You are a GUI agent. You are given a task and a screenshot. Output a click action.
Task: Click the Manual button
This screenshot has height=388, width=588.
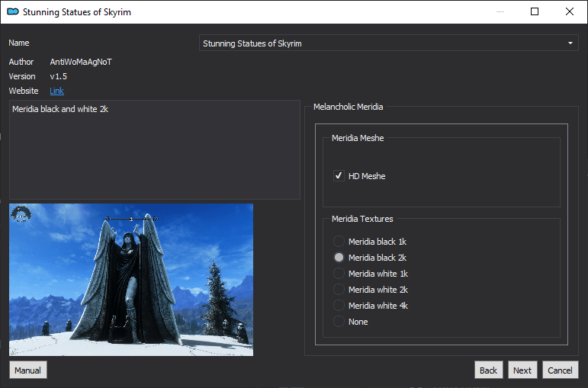pyautogui.click(x=27, y=370)
